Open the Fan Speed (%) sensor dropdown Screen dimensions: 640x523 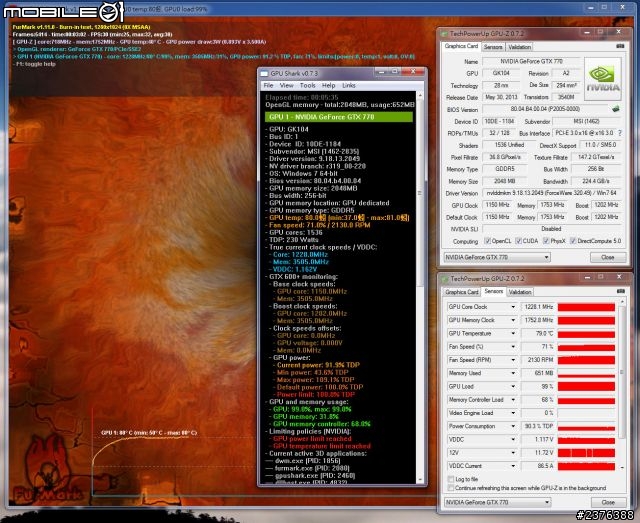click(x=513, y=347)
